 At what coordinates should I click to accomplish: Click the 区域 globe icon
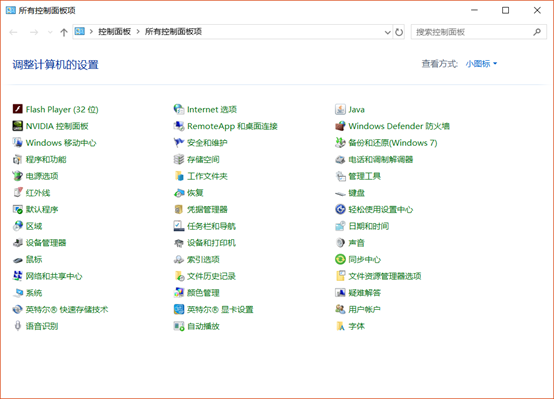click(18, 226)
